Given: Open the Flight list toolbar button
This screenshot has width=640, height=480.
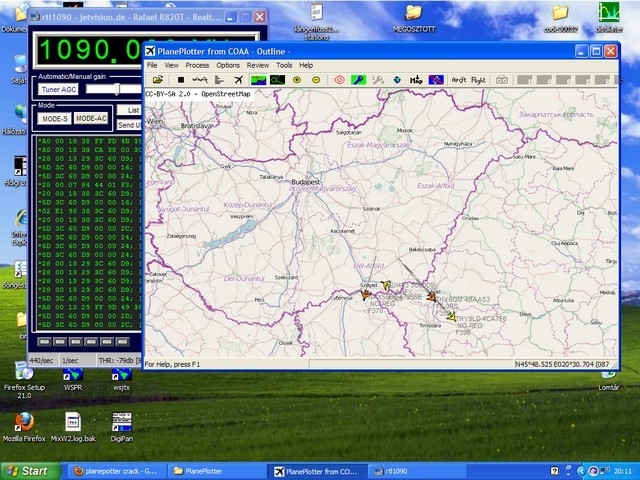Looking at the screenshot, I should coord(478,80).
